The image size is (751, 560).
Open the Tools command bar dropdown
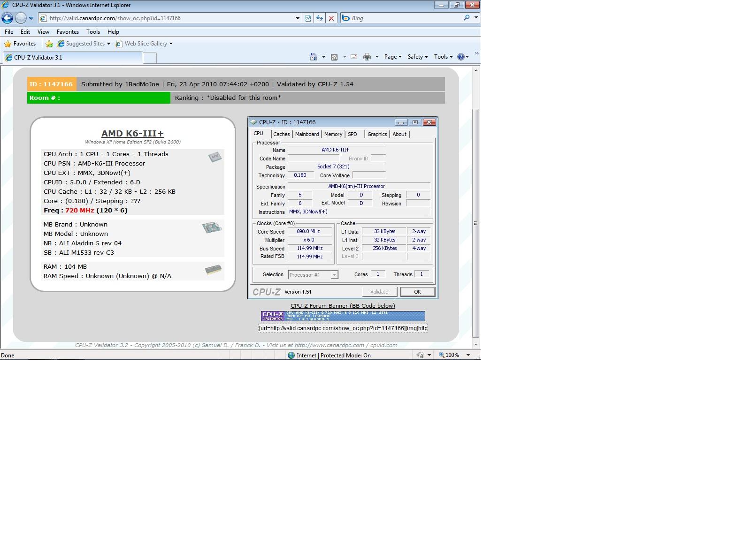pyautogui.click(x=444, y=57)
